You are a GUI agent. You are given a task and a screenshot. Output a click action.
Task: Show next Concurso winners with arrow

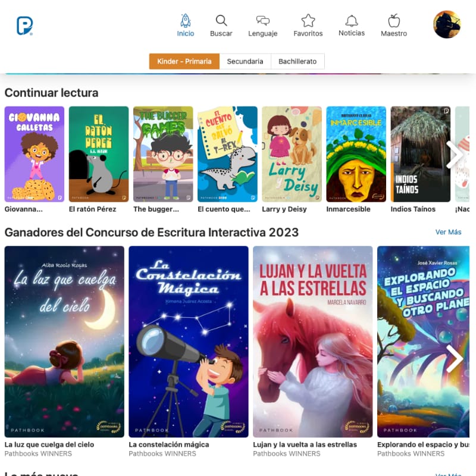(x=455, y=358)
